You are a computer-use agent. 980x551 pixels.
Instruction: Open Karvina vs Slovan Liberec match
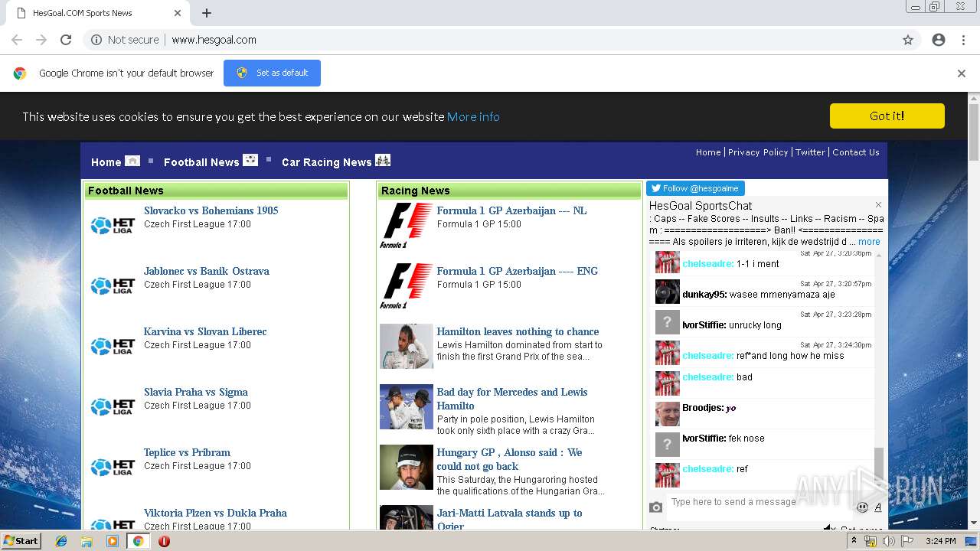point(205,331)
